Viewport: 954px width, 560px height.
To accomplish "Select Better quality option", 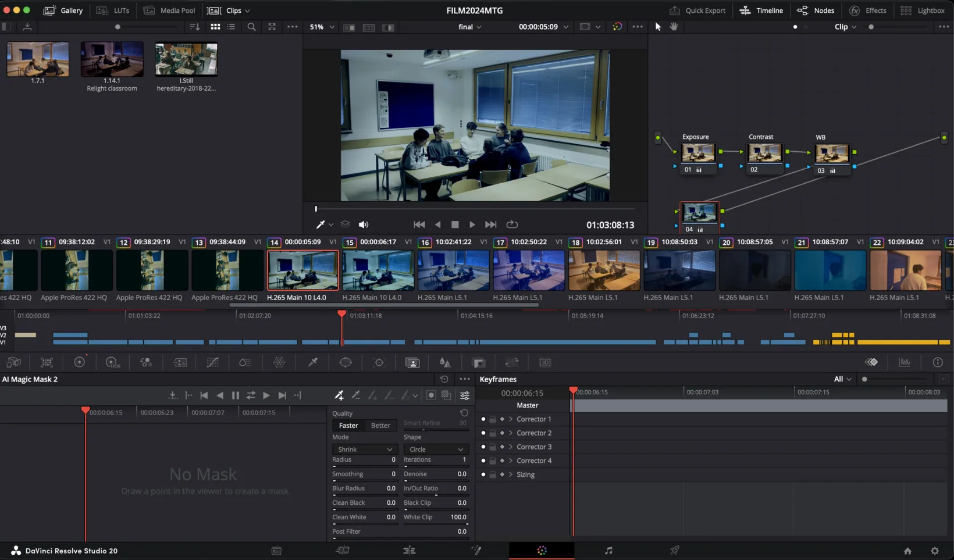I will pyautogui.click(x=380, y=426).
